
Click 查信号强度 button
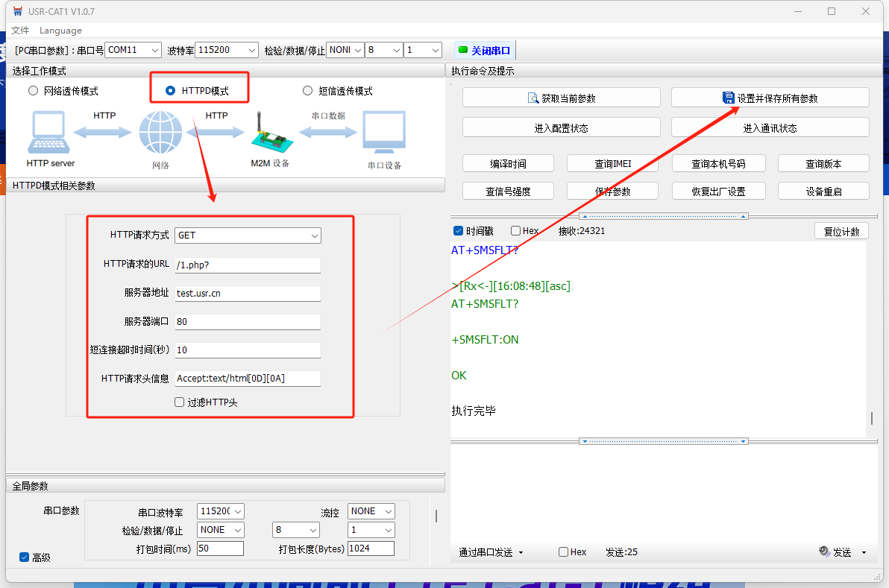pos(508,192)
